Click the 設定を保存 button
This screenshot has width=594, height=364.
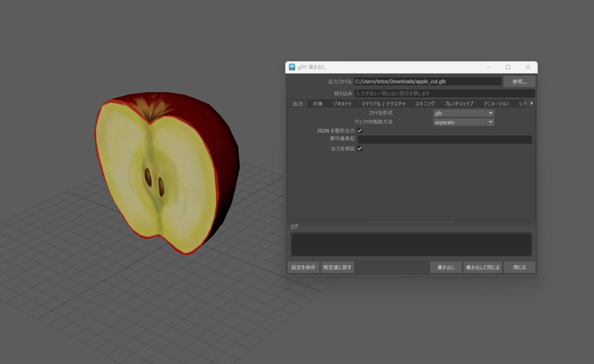coord(303,268)
